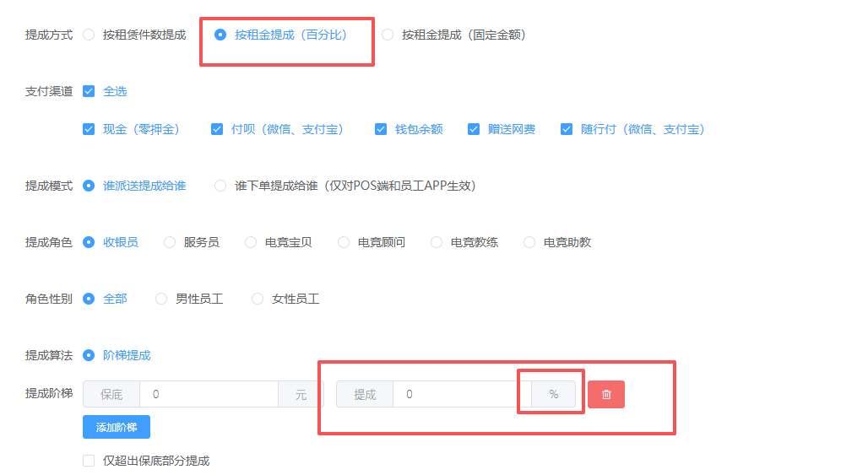Select 阶梯提成 commission algorithm
Viewport: 868px width, 475px height.
[x=89, y=355]
